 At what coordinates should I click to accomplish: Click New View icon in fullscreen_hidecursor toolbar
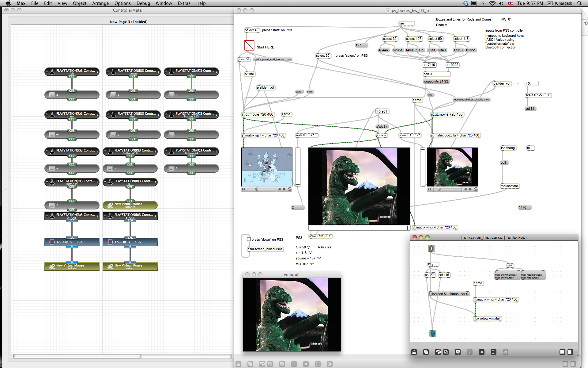pos(426,352)
